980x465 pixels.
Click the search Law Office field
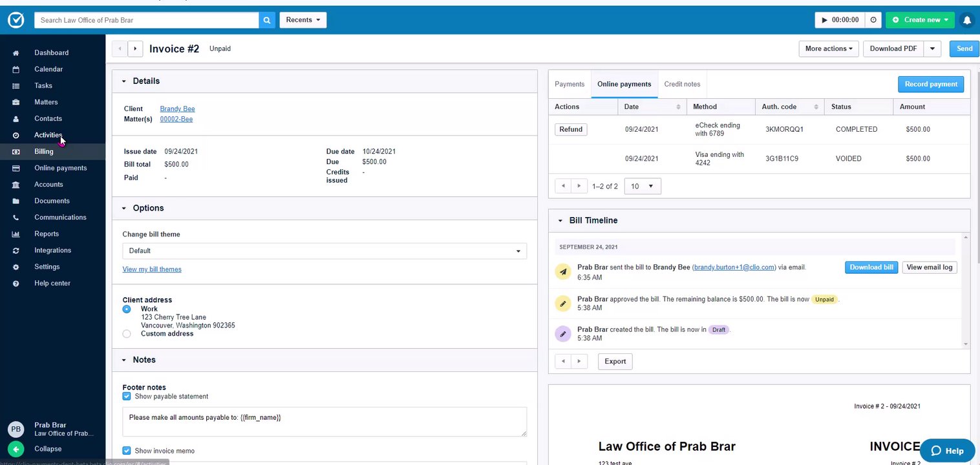[x=147, y=20]
